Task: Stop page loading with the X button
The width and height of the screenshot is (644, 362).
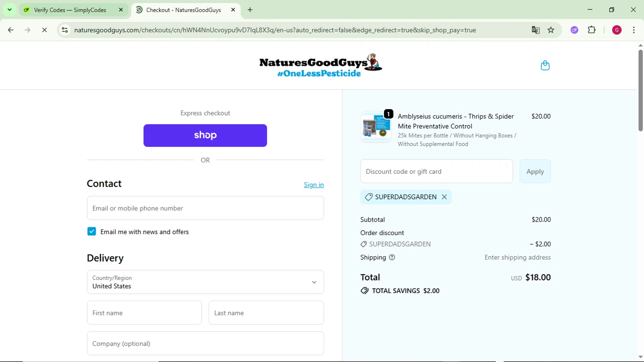Action: [44, 30]
